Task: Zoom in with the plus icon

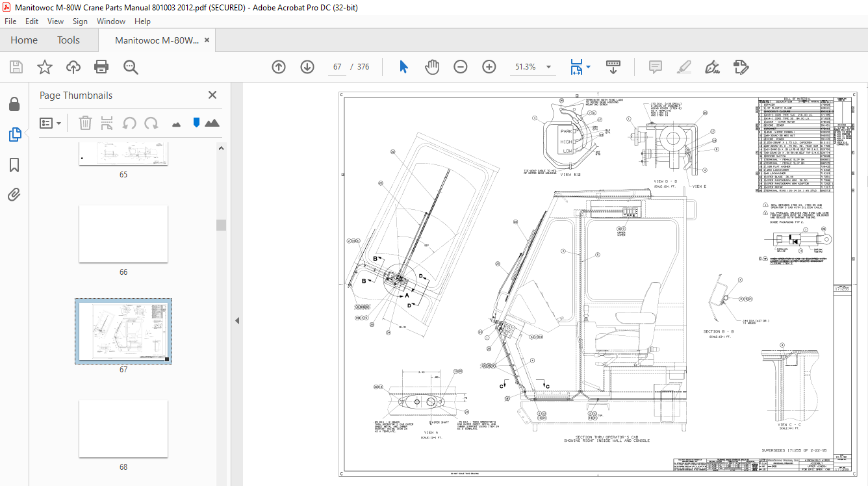Action: coord(489,67)
